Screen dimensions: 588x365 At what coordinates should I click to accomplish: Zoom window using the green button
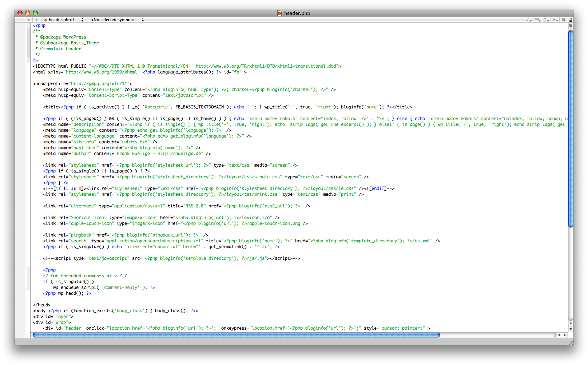click(35, 13)
